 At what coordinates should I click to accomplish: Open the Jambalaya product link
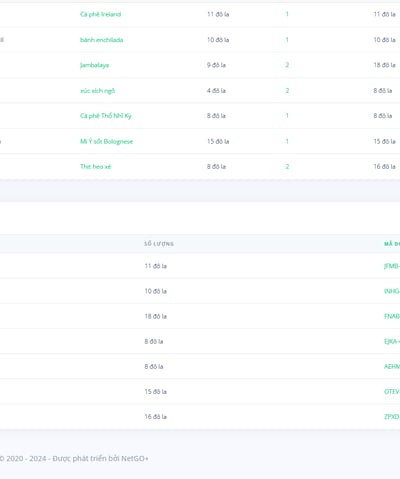coord(94,65)
